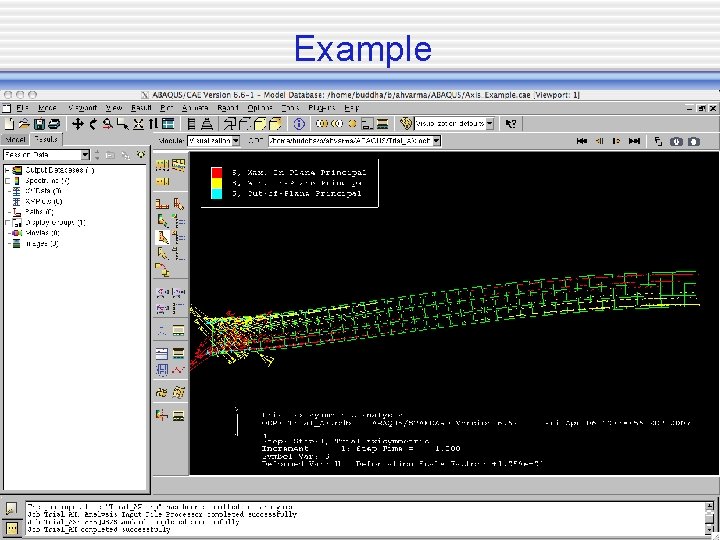Open the Module Visualization dropdown

pos(236,141)
